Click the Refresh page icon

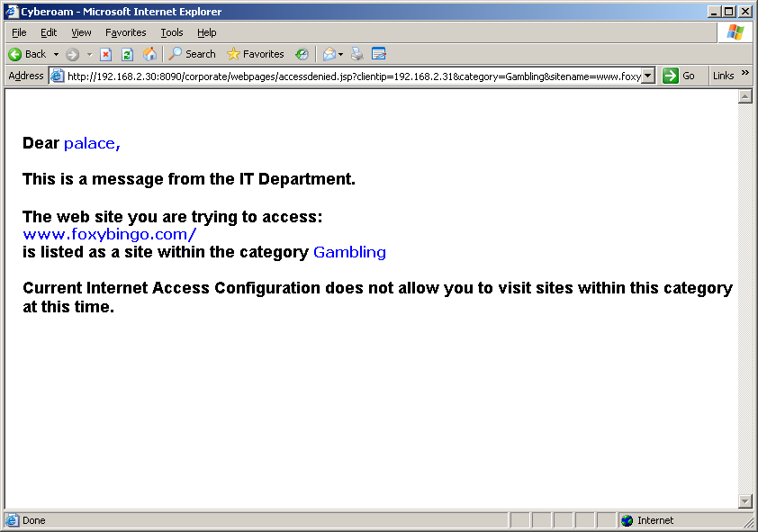[127, 55]
